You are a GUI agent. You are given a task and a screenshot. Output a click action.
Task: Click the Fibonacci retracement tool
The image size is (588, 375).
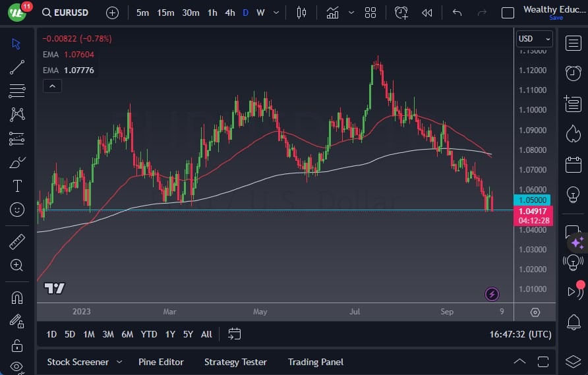tap(17, 91)
